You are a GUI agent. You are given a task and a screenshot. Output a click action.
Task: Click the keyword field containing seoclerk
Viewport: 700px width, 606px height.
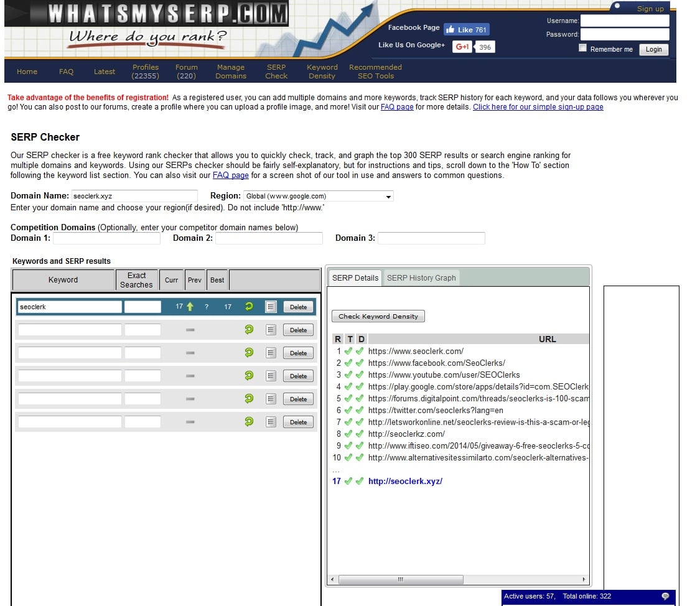tap(70, 307)
